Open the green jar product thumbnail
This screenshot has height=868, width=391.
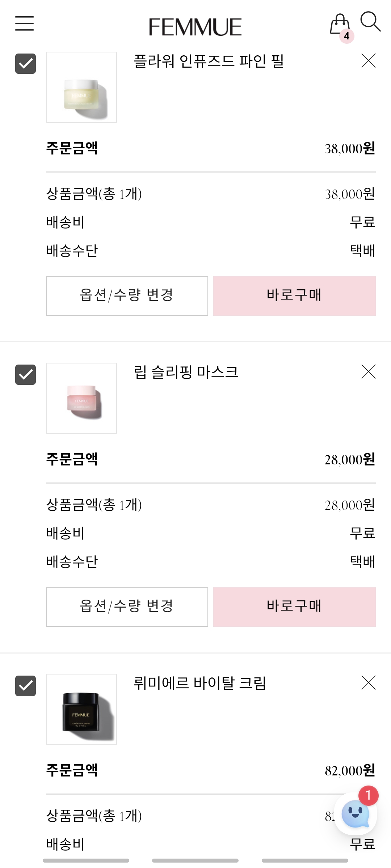(x=81, y=87)
